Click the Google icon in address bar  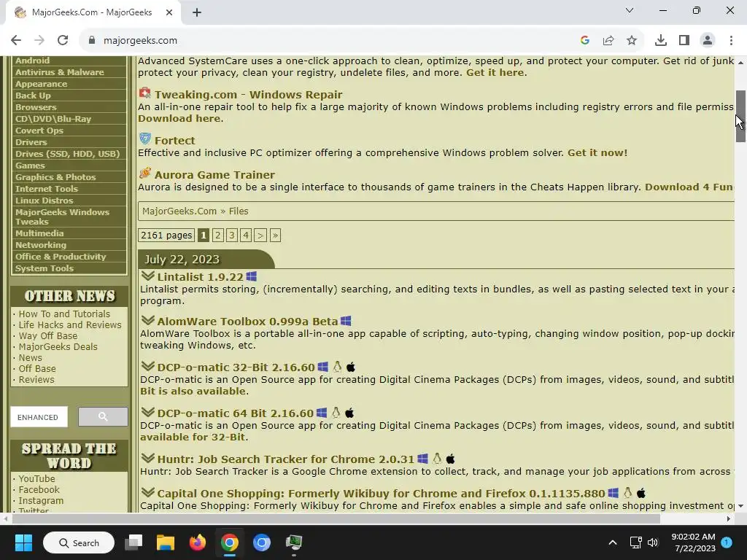coord(585,41)
